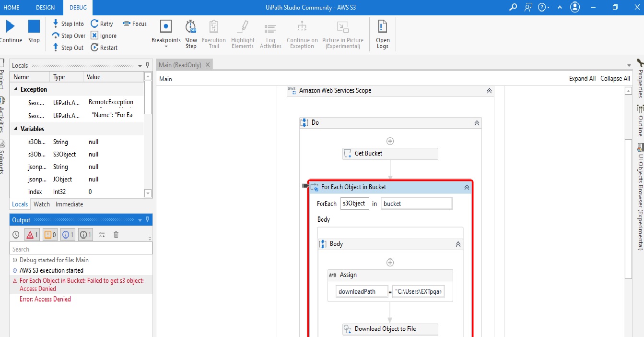Screen dimensions: 644x337
Task: Toggle the error filter in Output
Action: [x=32, y=234]
